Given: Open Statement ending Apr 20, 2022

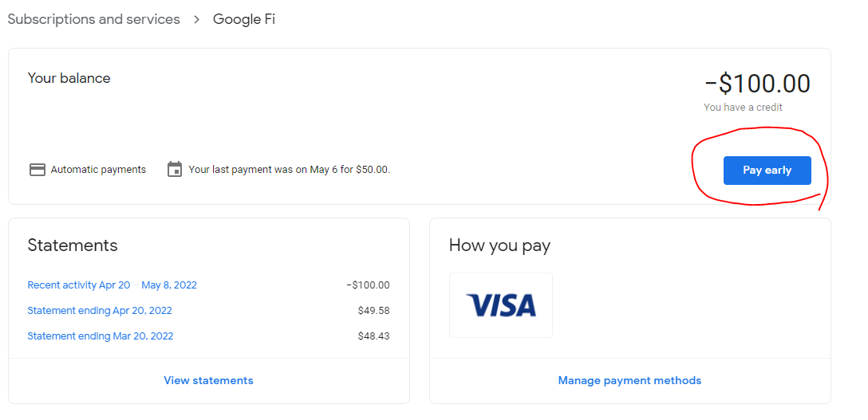Looking at the screenshot, I should [x=100, y=311].
